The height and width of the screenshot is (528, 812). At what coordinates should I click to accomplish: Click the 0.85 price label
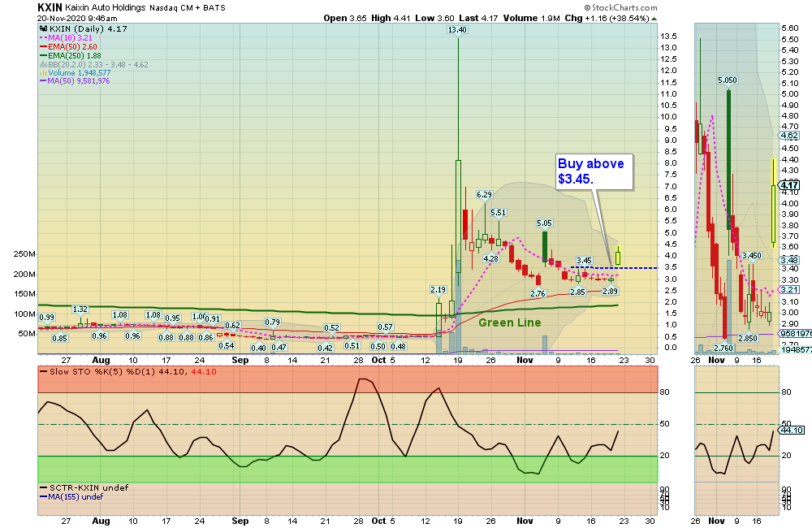[x=59, y=339]
